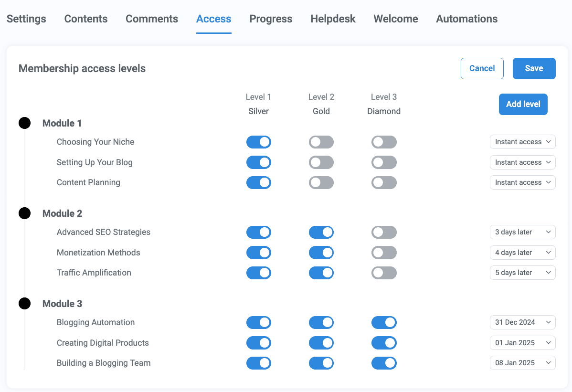Open the 31 Dec 2024 date dropdown
Screen dimensions: 572x392
pos(522,322)
